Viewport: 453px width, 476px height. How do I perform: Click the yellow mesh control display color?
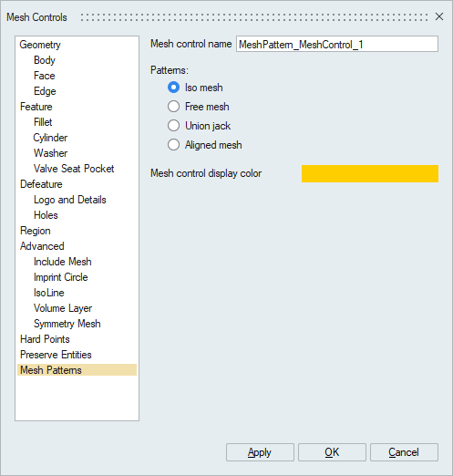pyautogui.click(x=370, y=173)
